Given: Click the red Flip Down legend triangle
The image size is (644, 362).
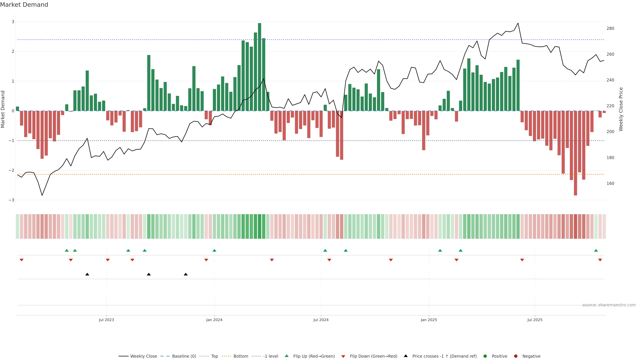Looking at the screenshot, I should coord(343,356).
